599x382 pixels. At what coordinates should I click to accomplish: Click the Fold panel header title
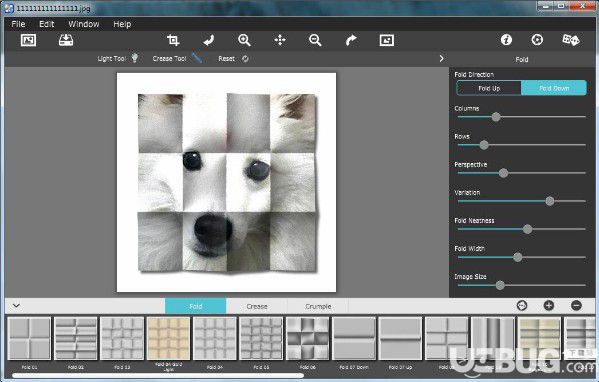pos(521,60)
